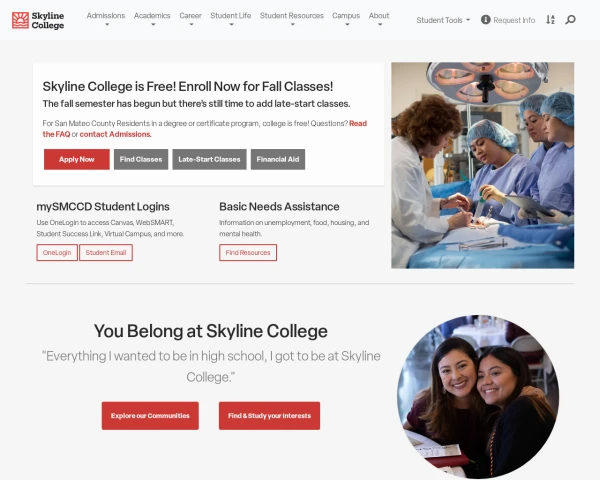Click the Skyline College sun logo

point(20,20)
